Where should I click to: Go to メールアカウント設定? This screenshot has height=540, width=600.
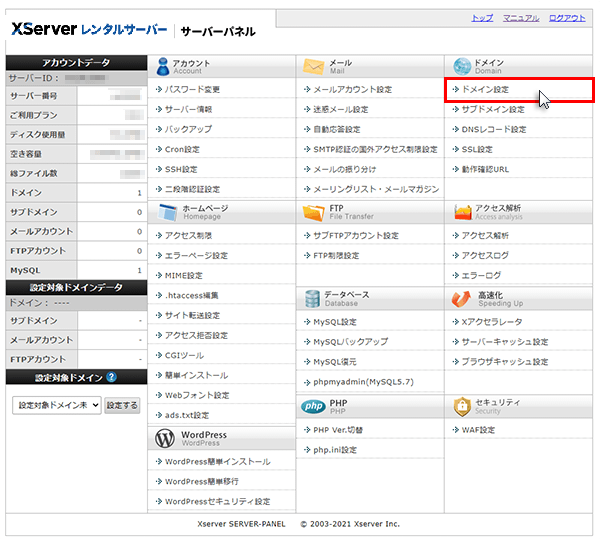pos(351,89)
